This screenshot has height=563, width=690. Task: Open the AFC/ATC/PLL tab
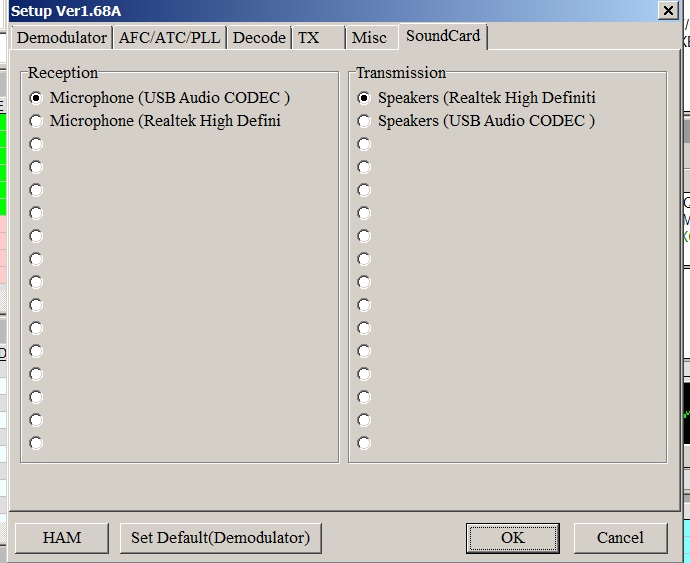(x=170, y=37)
